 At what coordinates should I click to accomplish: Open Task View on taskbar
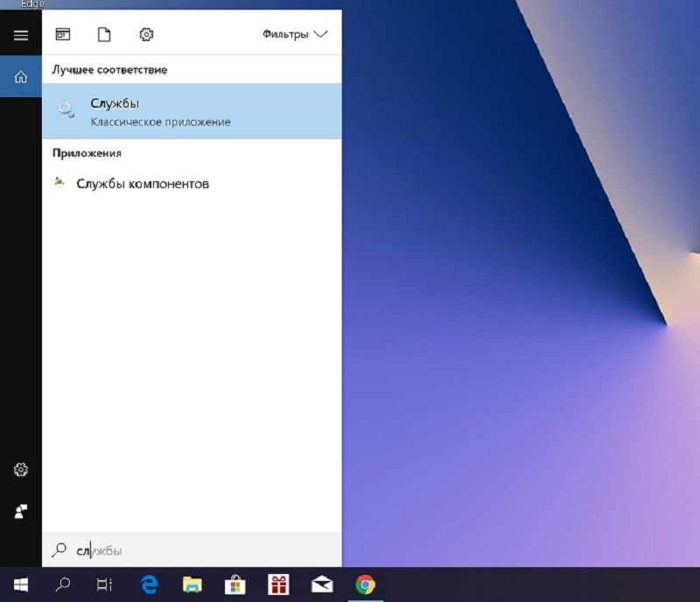[x=104, y=584]
